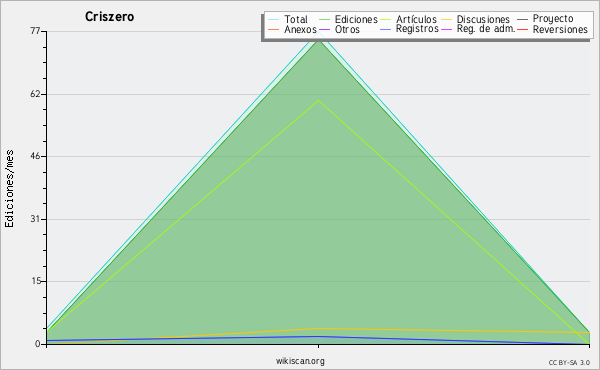
Task: Click the 77 y-axis value
Action: tap(35, 31)
